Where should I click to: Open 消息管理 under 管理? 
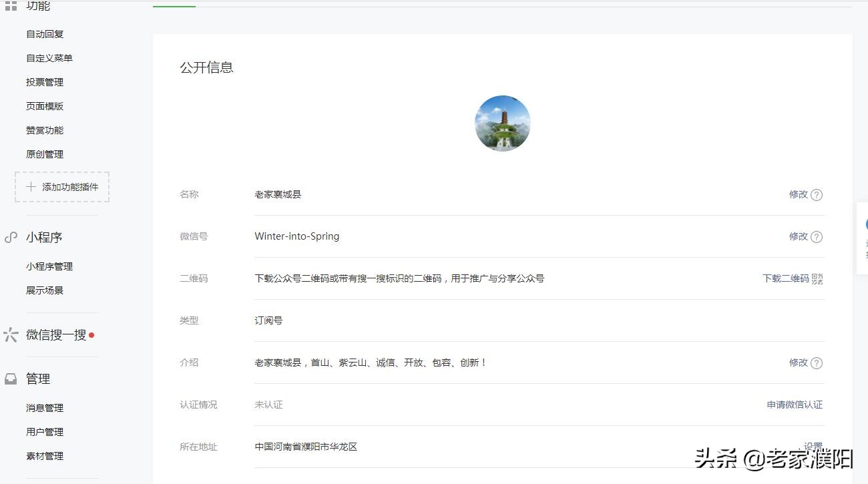[x=45, y=408]
